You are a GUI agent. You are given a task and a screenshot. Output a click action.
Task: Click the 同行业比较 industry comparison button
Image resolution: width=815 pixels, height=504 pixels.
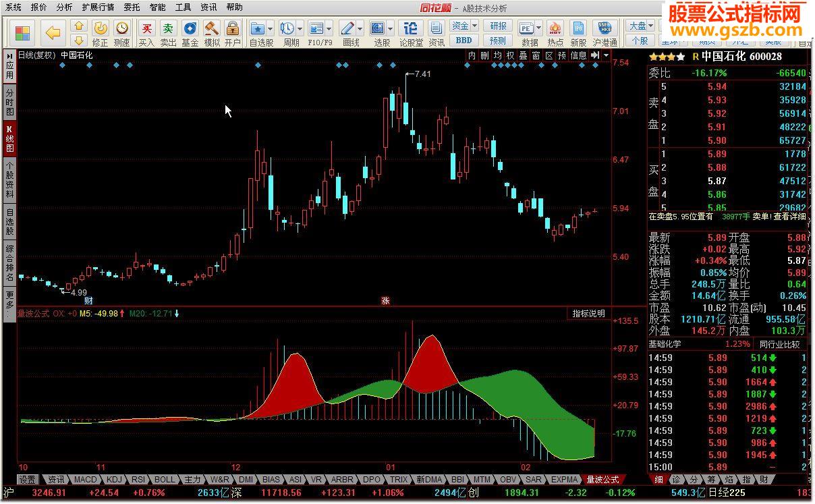click(779, 344)
